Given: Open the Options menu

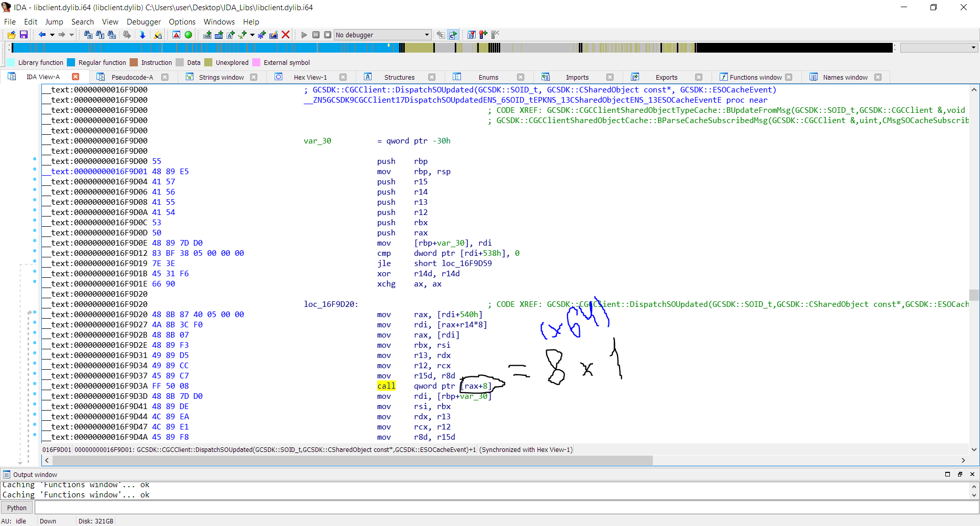Looking at the screenshot, I should tap(182, 21).
